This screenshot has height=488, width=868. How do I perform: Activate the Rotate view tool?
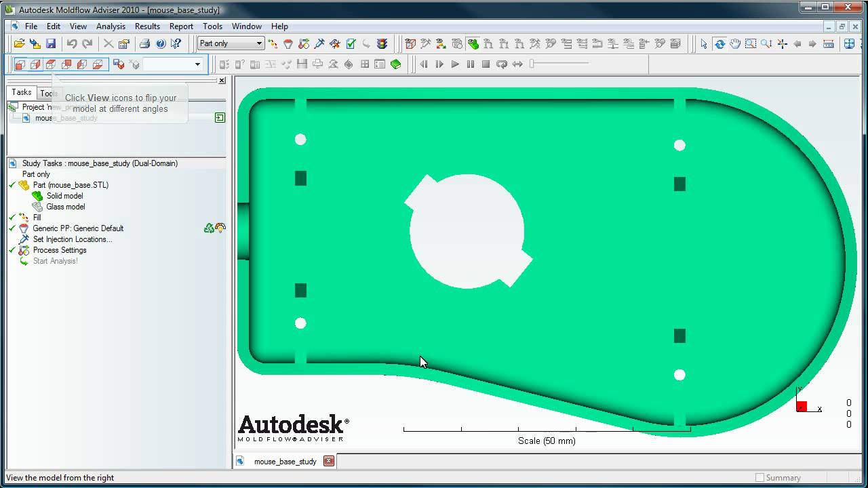(x=719, y=44)
